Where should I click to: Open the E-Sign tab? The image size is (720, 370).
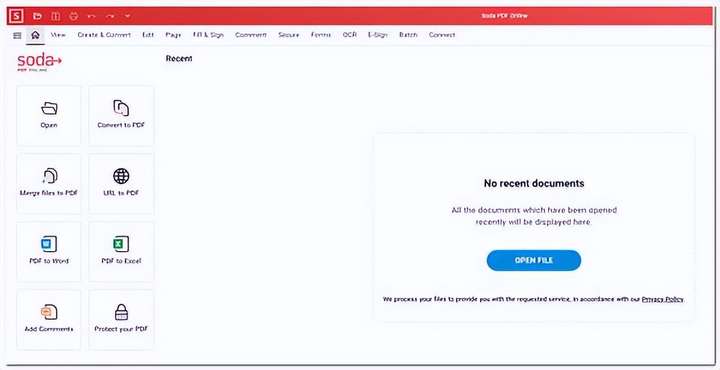[377, 35]
